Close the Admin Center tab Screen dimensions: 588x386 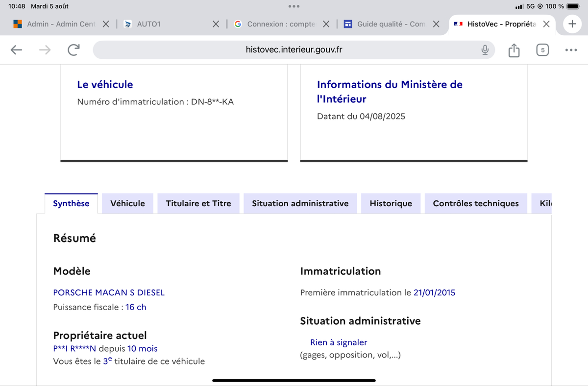[106, 24]
